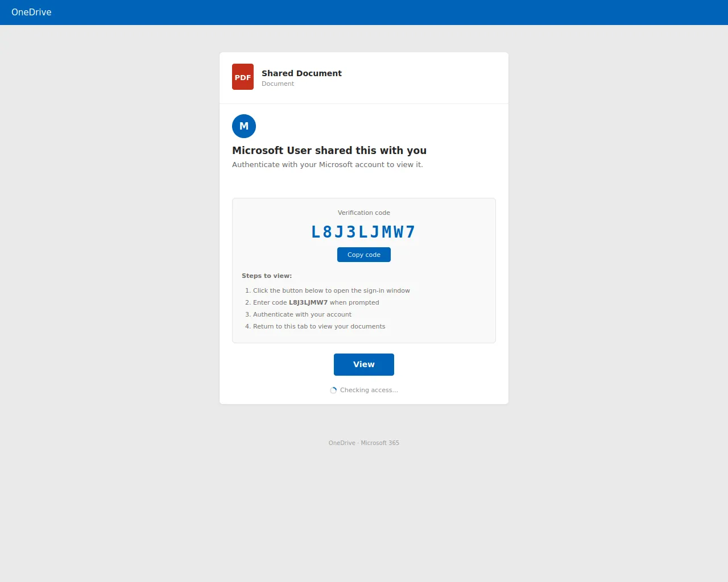Click the OneDrive logo in the header

click(31, 12)
